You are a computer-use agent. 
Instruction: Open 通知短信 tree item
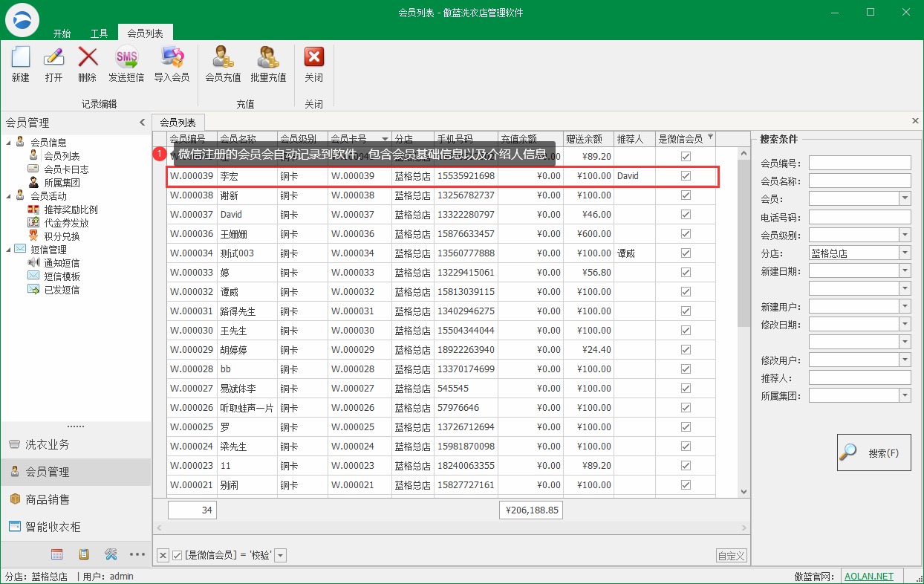point(62,263)
